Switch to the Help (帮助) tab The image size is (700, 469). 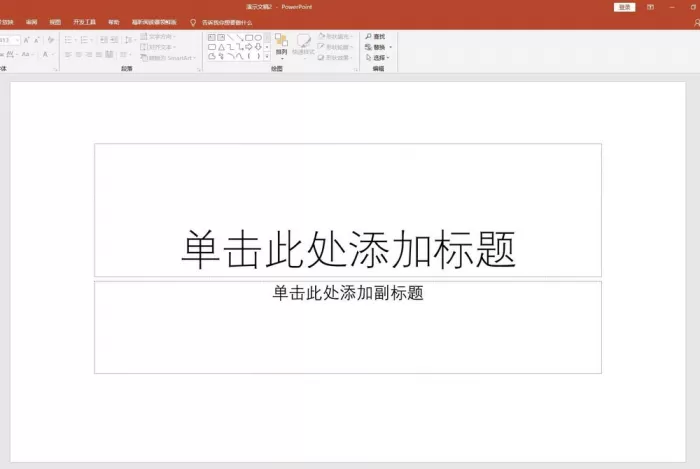click(x=114, y=22)
